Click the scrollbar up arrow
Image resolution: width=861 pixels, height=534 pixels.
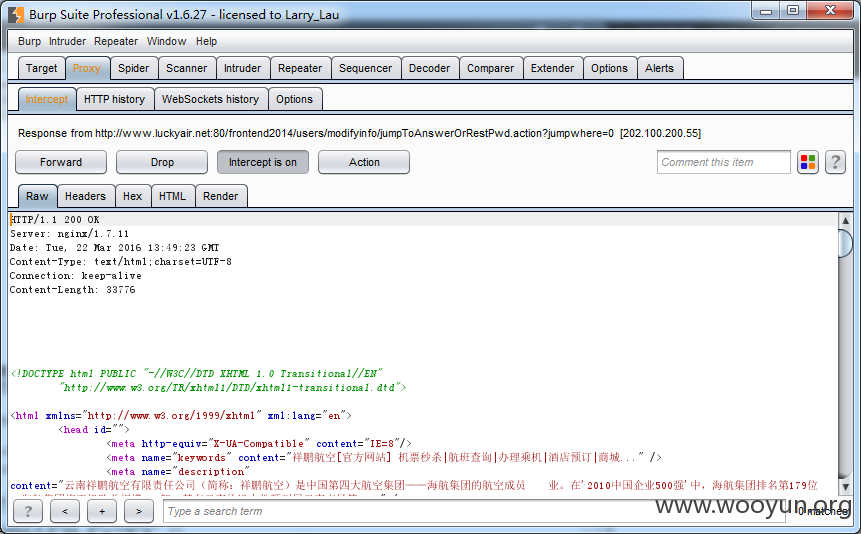[x=846, y=220]
